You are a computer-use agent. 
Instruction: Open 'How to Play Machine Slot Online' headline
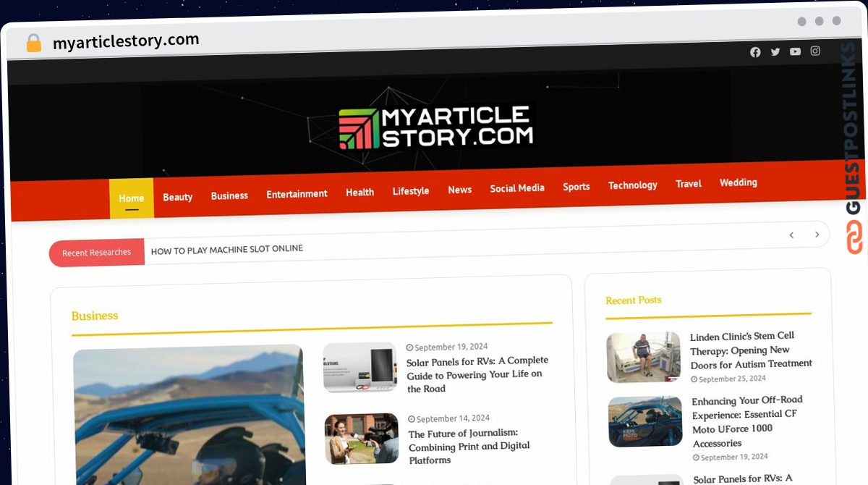point(227,249)
